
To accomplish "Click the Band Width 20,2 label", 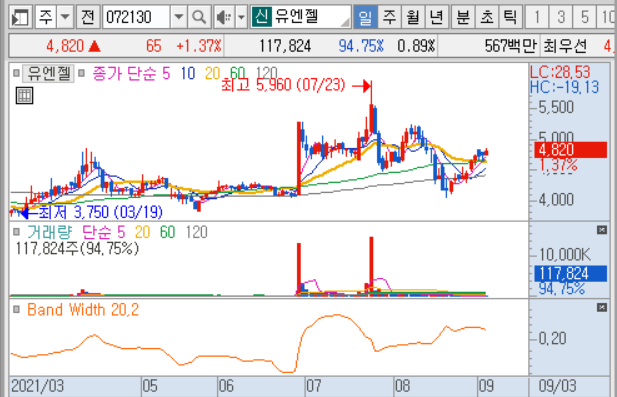I will pos(83,310).
